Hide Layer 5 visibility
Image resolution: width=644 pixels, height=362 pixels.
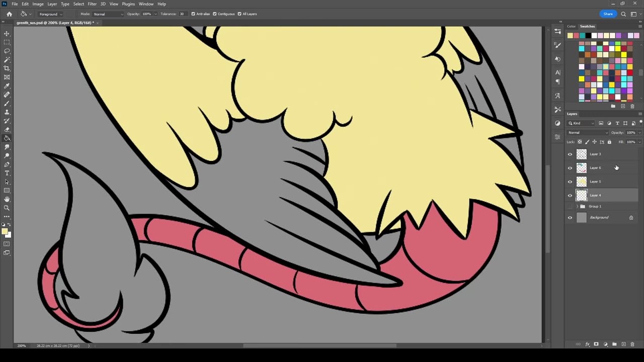point(570,182)
